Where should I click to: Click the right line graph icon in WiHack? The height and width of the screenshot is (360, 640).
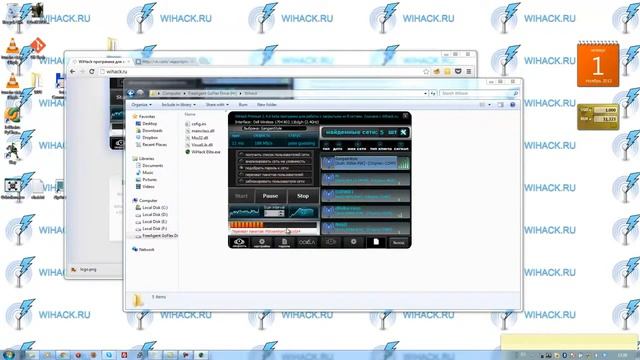coord(302,212)
